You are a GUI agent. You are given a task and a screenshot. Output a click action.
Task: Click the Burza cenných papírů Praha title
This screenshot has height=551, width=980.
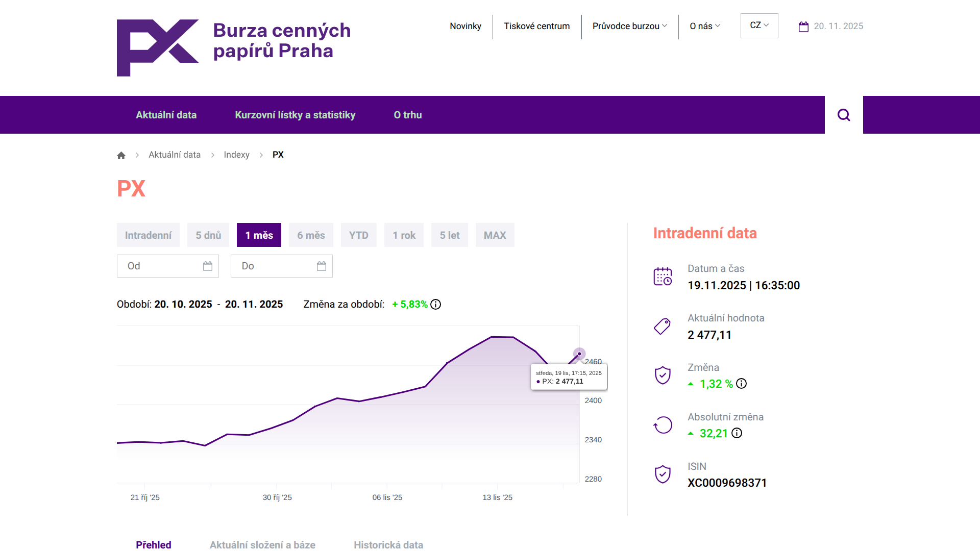(x=282, y=40)
